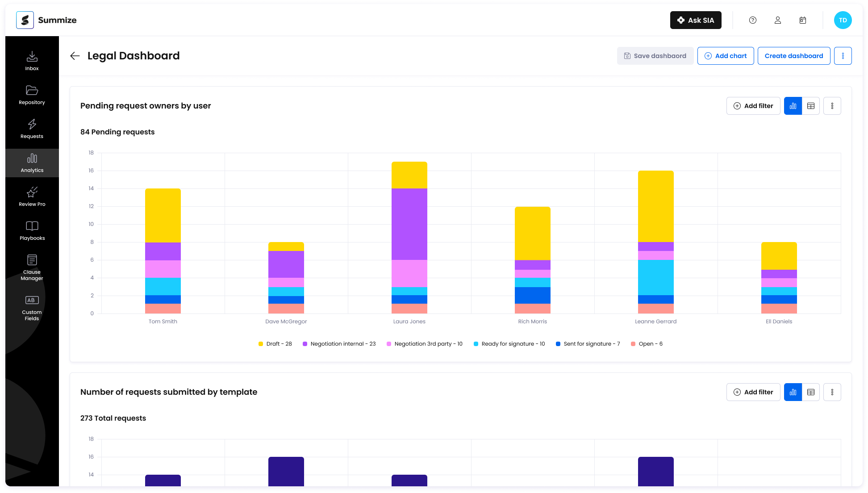
Task: Open the help icon in the top bar
Action: 753,20
